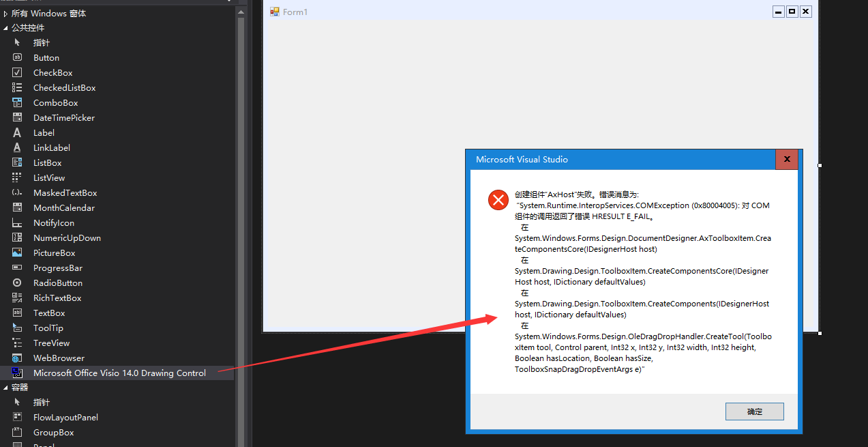868x447 pixels.
Task: Click the Microsoft Visual Studio dialog title
Action: pyautogui.click(x=522, y=160)
